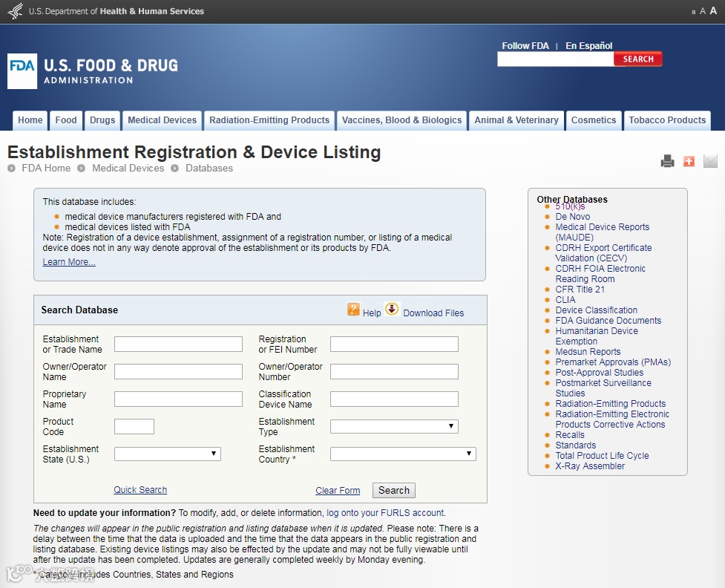Click the red SEARCH button in header
Viewport: 725px width, 588px height.
[638, 59]
